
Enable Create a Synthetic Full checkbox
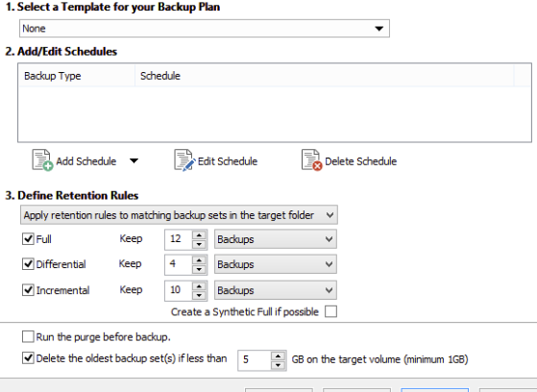click(x=330, y=312)
